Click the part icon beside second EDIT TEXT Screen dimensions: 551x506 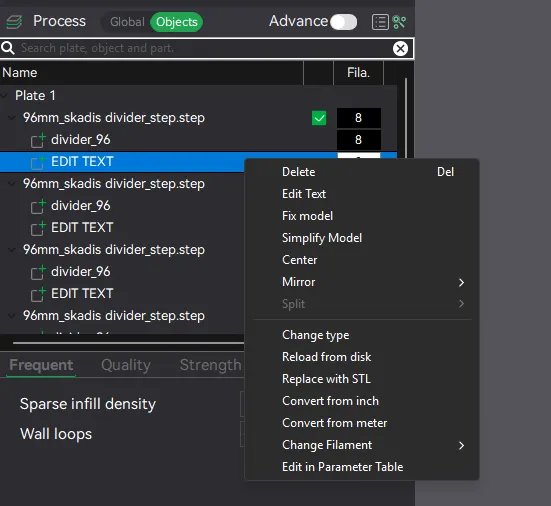(x=38, y=228)
